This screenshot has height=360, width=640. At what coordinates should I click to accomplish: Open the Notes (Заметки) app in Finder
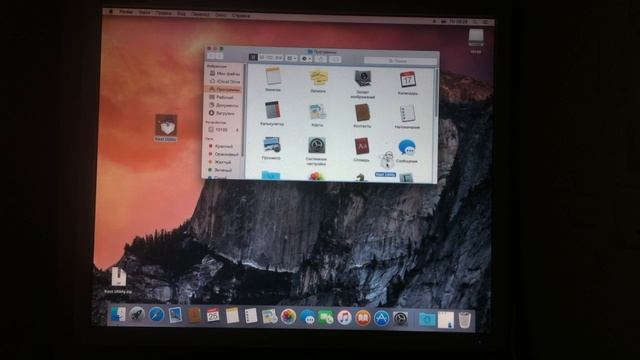tap(273, 76)
